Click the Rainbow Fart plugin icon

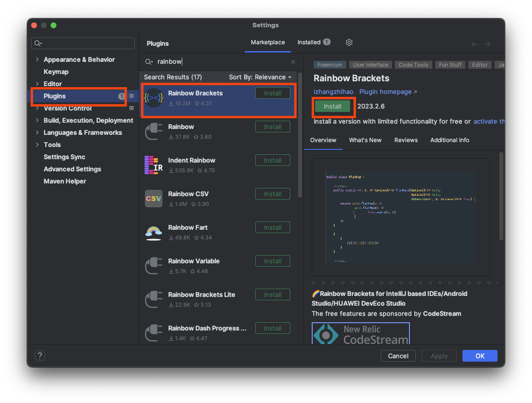pyautogui.click(x=154, y=233)
